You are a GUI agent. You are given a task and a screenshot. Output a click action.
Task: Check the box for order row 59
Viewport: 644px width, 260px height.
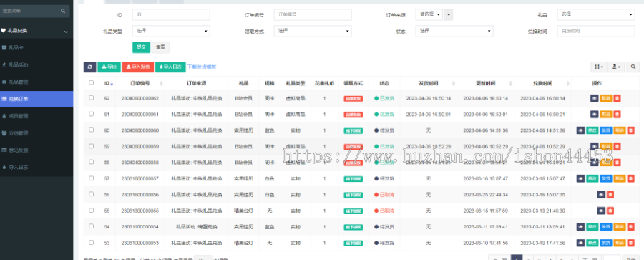[x=91, y=146]
